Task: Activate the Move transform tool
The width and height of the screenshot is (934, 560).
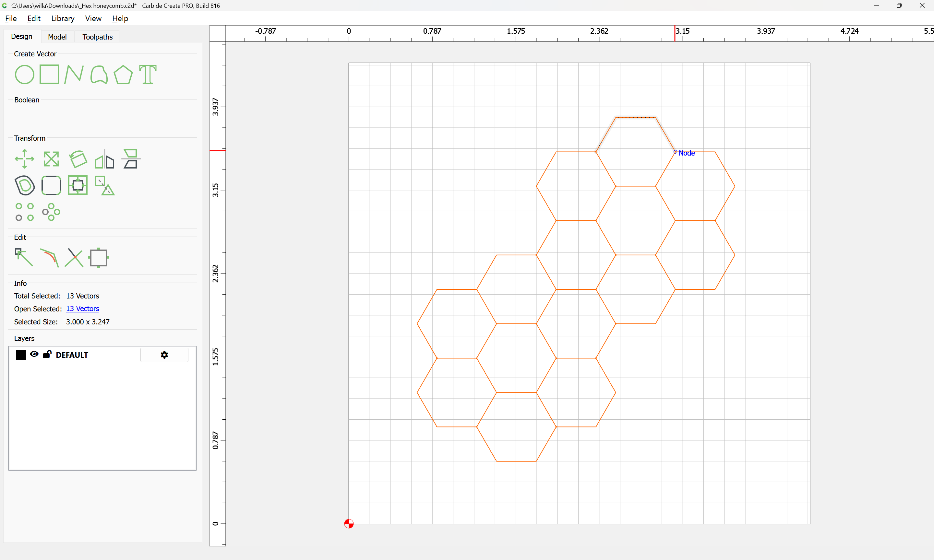Action: 25,159
